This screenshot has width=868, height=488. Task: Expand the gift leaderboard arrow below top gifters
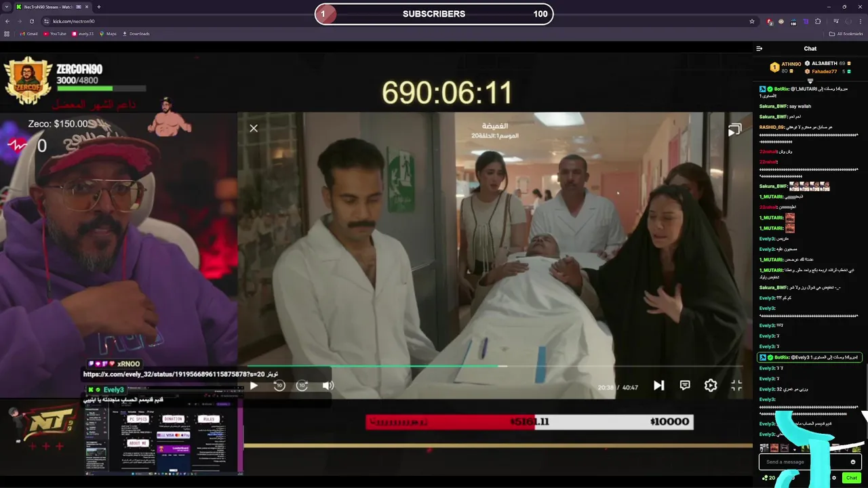coord(810,80)
